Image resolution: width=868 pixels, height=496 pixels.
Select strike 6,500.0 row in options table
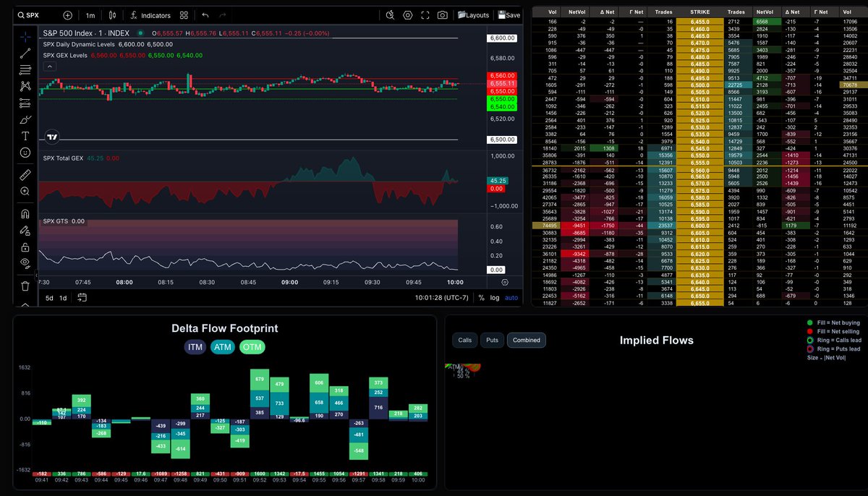699,85
